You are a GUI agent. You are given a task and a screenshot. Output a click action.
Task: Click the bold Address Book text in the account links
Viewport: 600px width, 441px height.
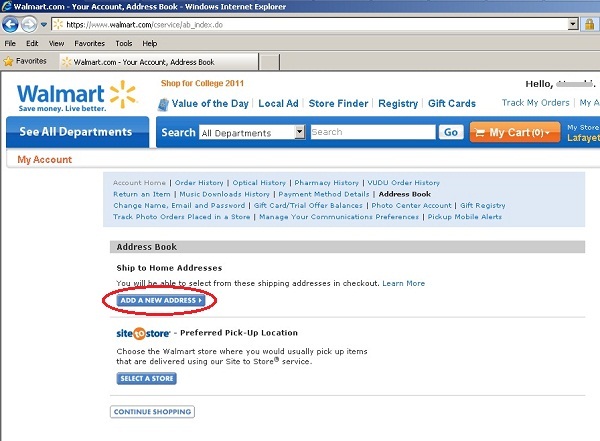click(x=404, y=194)
